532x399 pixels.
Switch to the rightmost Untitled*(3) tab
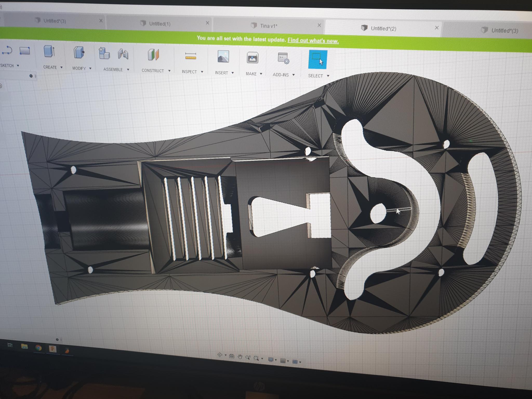pyautogui.click(x=505, y=30)
